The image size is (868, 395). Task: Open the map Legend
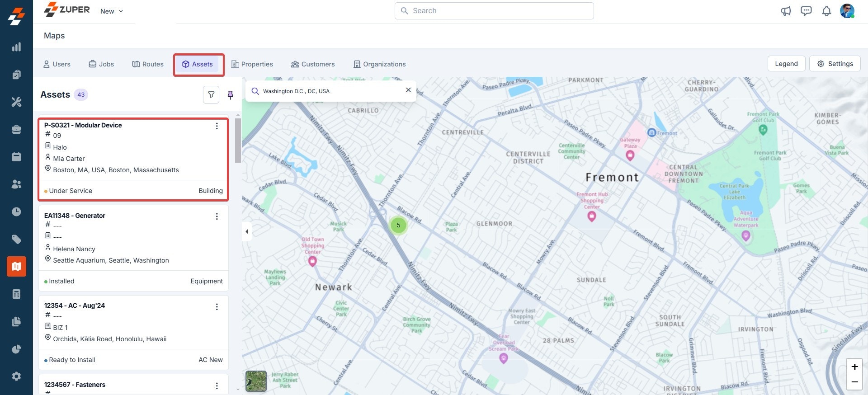[786, 64]
